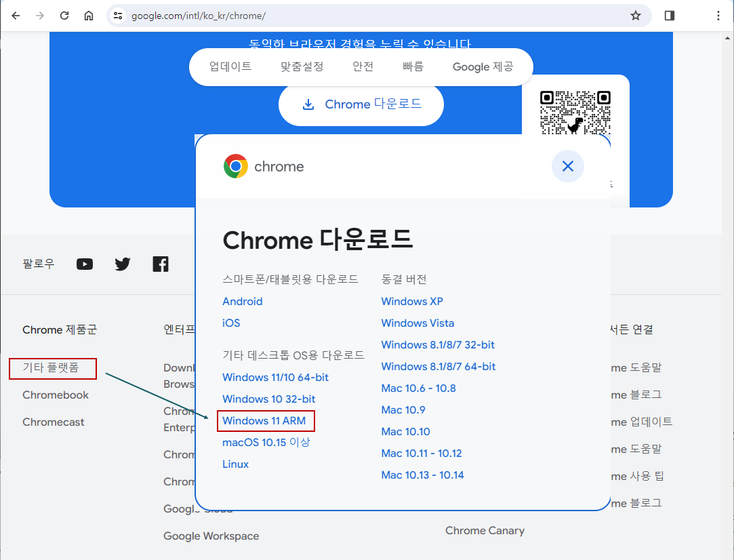Download macOS 10.15 이상
The height and width of the screenshot is (560, 734).
click(x=266, y=443)
